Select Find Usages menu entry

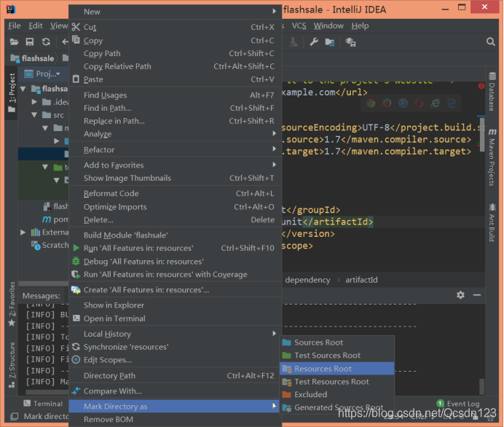(176, 95)
